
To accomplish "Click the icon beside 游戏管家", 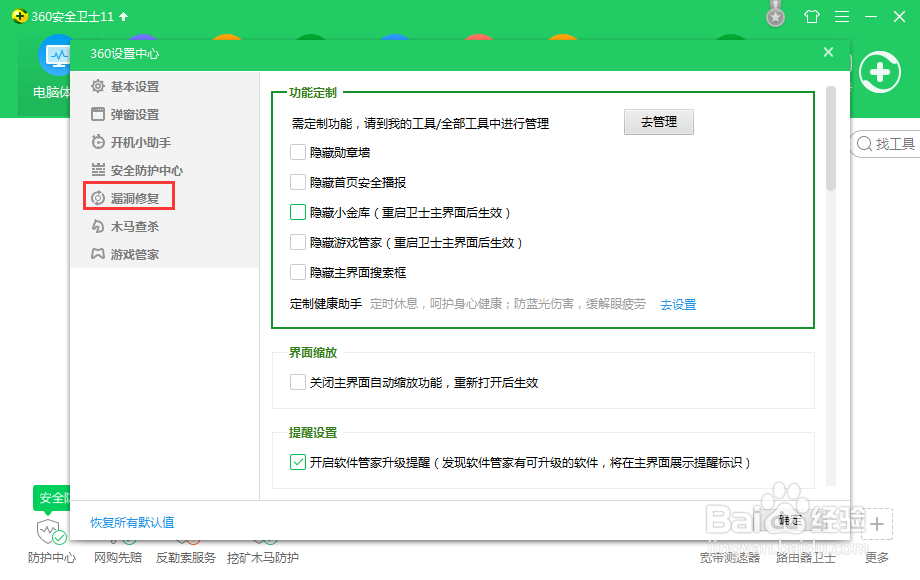I will [x=98, y=254].
